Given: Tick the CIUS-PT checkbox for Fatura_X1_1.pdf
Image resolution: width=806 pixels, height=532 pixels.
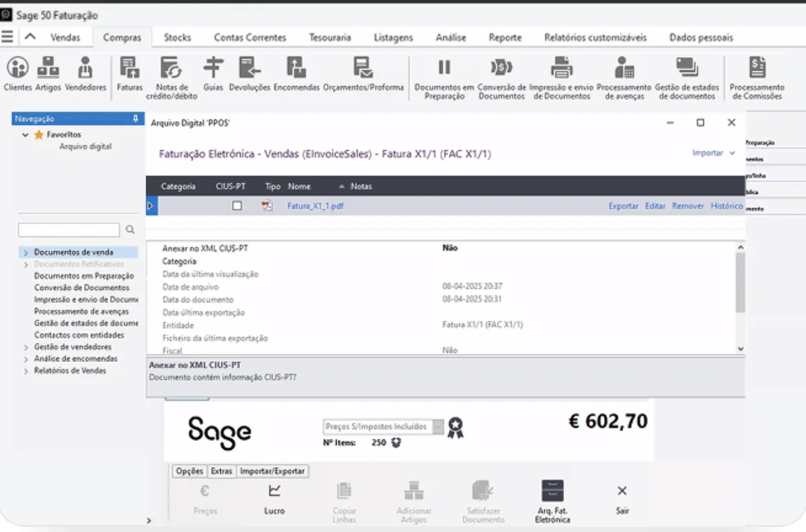Looking at the screenshot, I should (237, 205).
